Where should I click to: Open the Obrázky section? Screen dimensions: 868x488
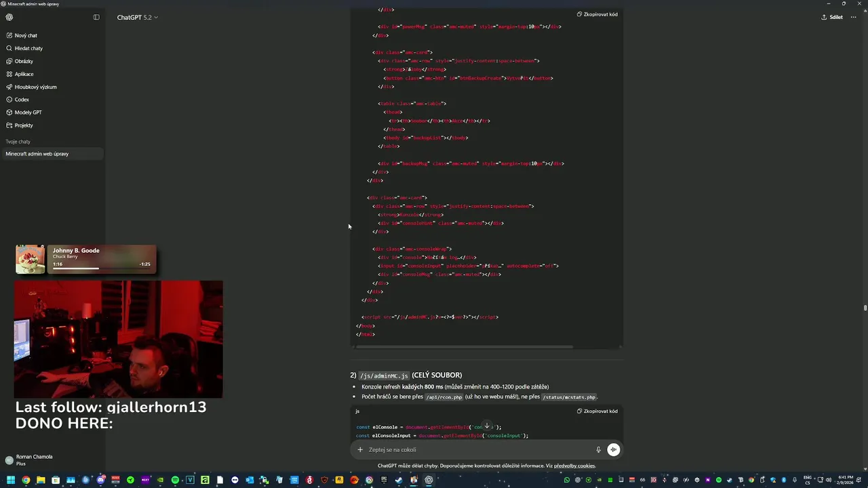(x=24, y=61)
